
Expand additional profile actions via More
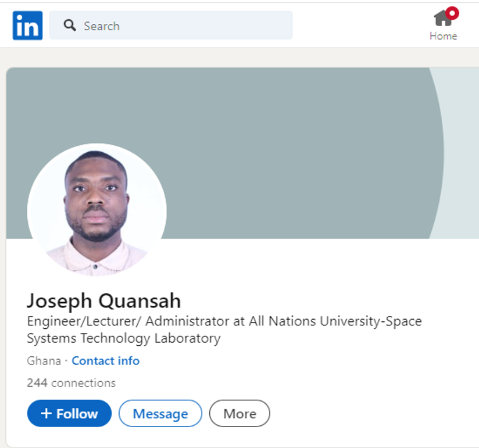tap(239, 413)
